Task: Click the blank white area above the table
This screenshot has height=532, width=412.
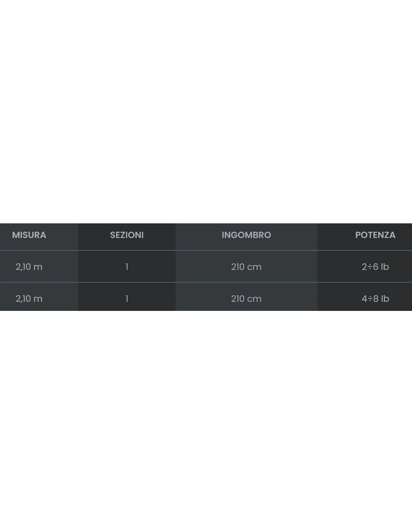Action: pyautogui.click(x=206, y=111)
